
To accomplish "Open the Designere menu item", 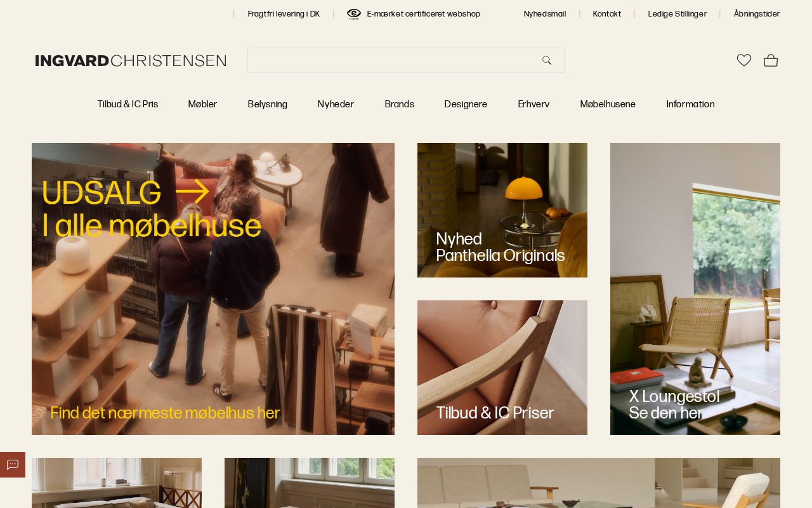I will 466,104.
